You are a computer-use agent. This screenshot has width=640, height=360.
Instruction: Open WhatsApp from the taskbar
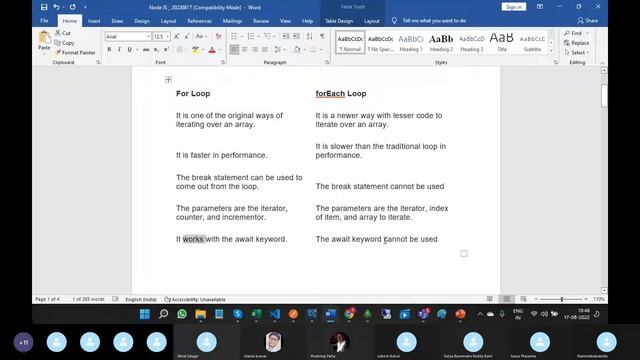point(182,314)
